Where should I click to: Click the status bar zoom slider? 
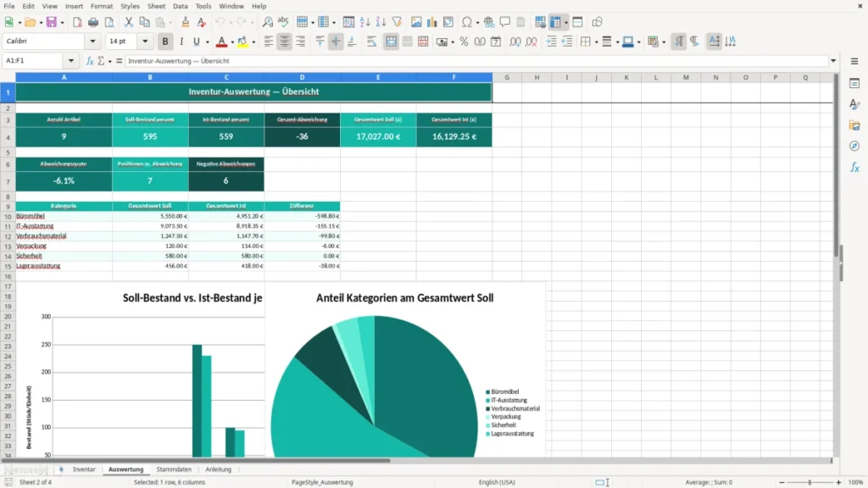810,482
